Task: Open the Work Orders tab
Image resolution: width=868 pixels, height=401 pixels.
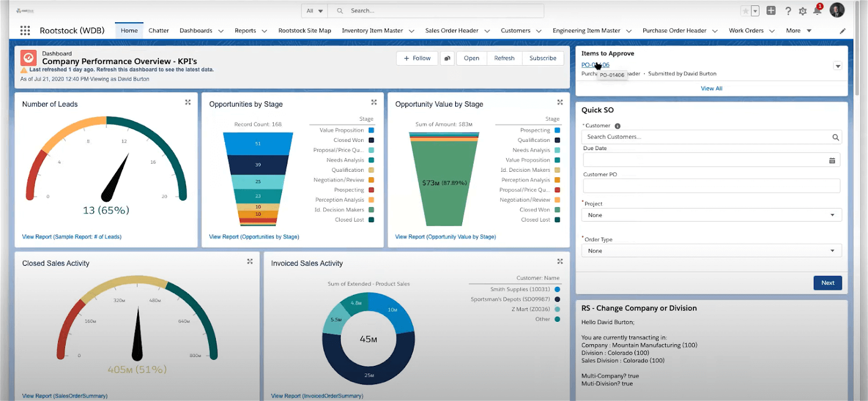Action: (x=746, y=30)
